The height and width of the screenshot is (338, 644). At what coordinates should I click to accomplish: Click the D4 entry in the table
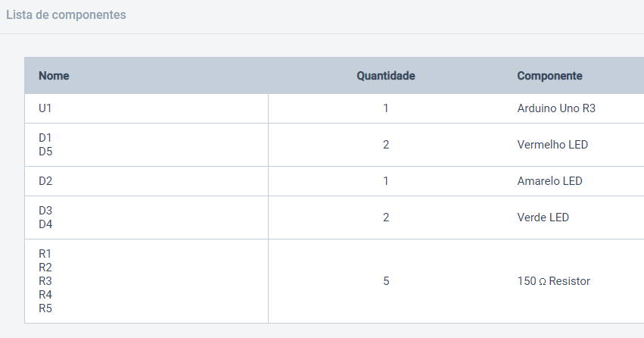[x=45, y=224]
